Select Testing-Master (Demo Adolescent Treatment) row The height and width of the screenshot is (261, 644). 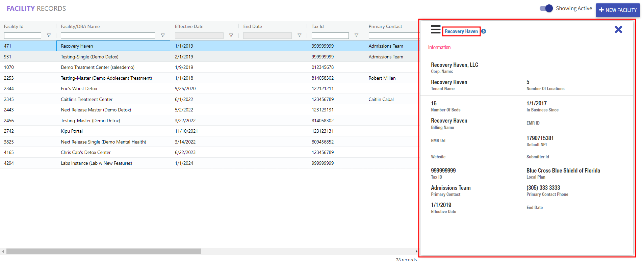point(209,78)
